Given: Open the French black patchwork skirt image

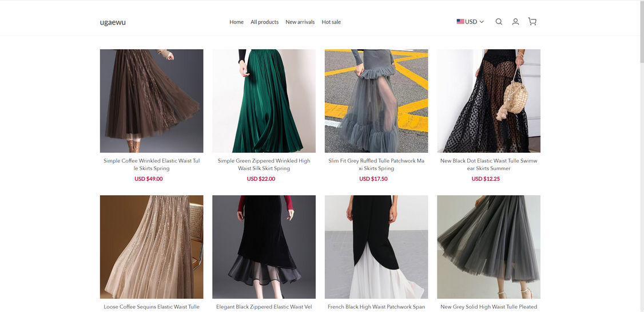Looking at the screenshot, I should click(x=376, y=247).
